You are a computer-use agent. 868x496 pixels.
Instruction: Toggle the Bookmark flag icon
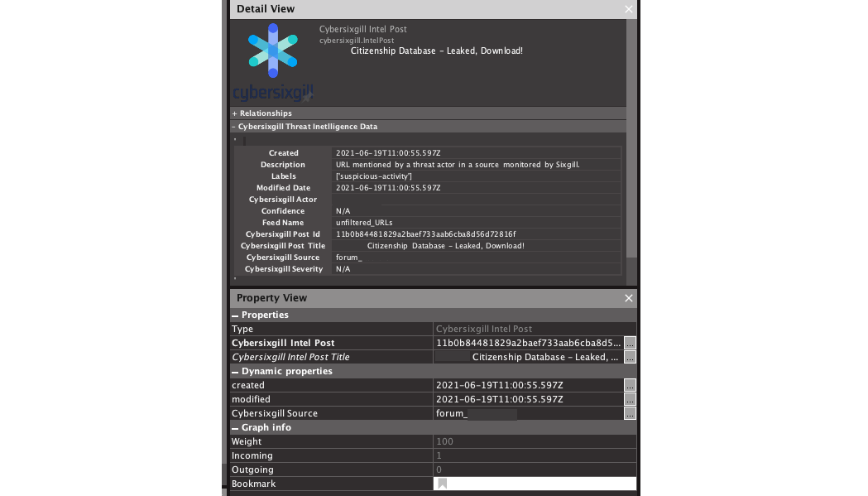click(443, 484)
